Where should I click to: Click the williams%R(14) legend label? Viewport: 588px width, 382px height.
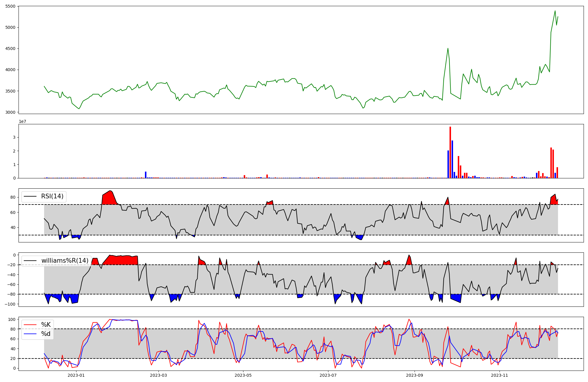(65, 261)
